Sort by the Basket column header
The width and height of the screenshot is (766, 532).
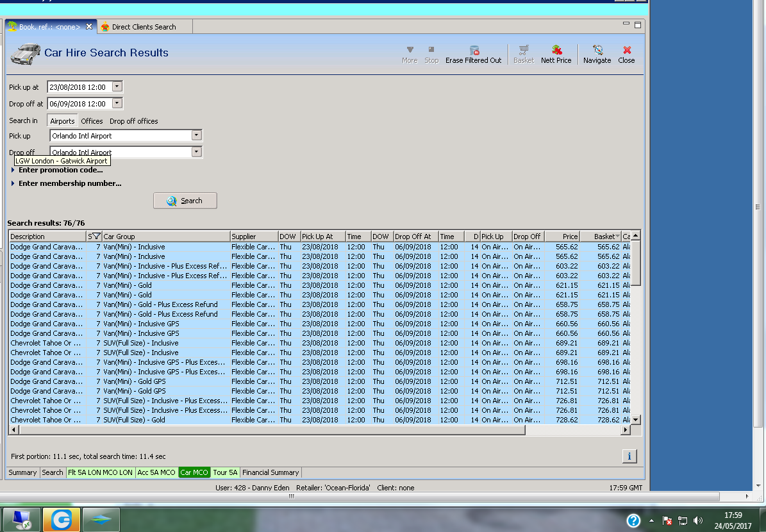[x=600, y=237]
